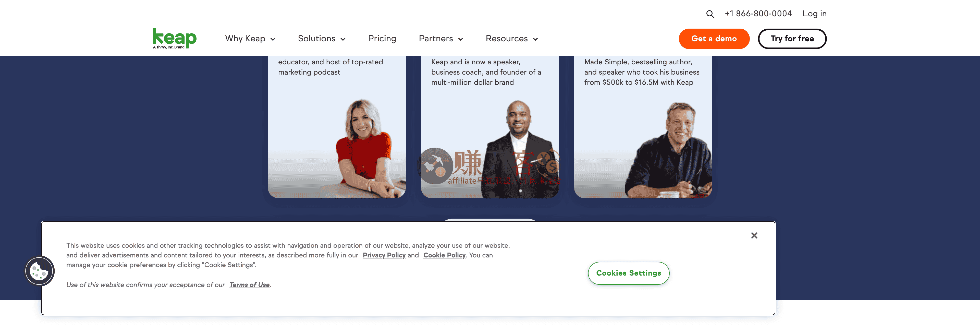
Task: Open the Cookie Policy link
Action: click(444, 255)
